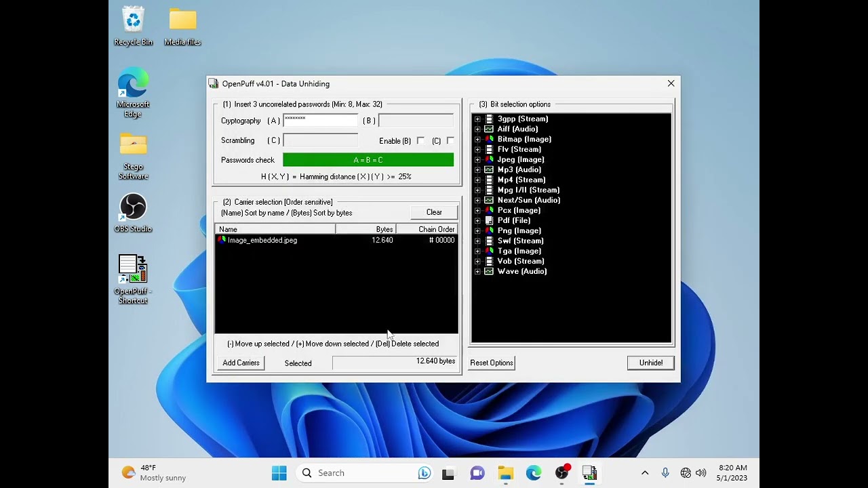
Task: Select the Stego Software desktop folder
Action: (x=133, y=156)
